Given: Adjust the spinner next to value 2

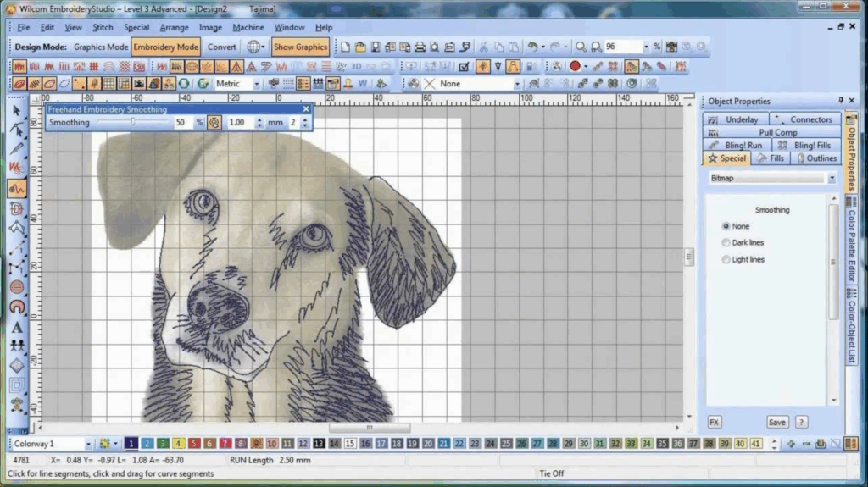Looking at the screenshot, I should coord(305,123).
